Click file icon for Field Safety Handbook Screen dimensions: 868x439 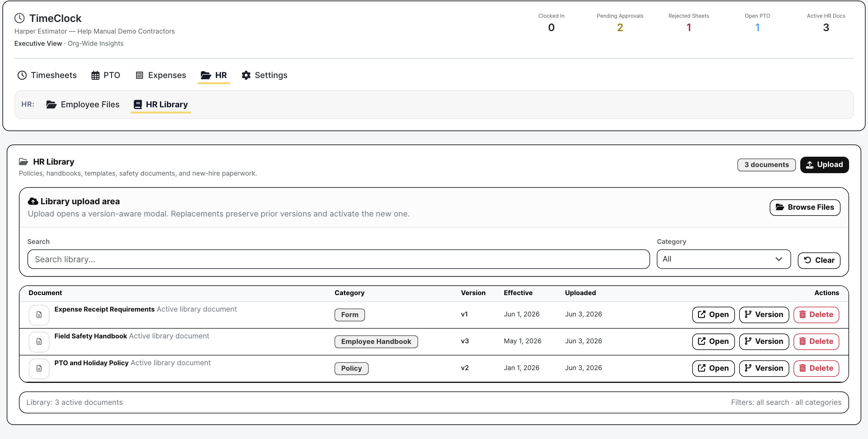coord(39,342)
